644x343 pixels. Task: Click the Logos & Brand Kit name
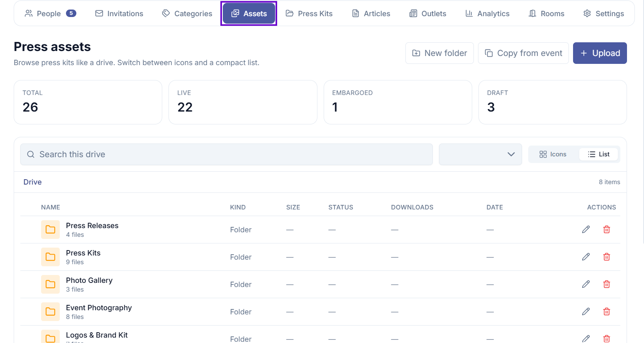click(x=97, y=335)
